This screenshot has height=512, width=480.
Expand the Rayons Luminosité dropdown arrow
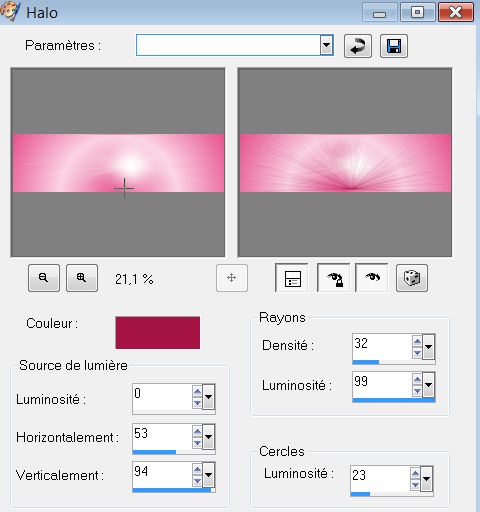click(429, 385)
